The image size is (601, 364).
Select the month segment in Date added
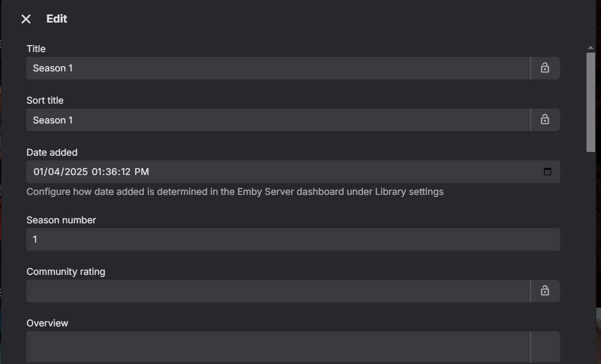tap(39, 172)
